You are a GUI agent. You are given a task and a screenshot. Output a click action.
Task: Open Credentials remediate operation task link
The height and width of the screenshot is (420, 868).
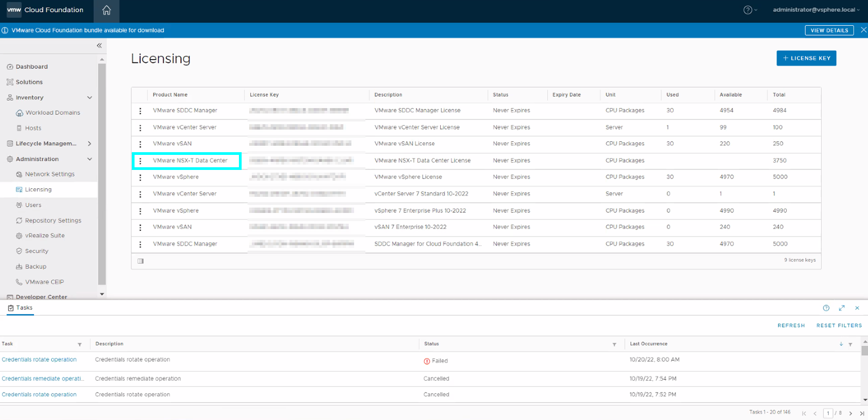tap(43, 379)
